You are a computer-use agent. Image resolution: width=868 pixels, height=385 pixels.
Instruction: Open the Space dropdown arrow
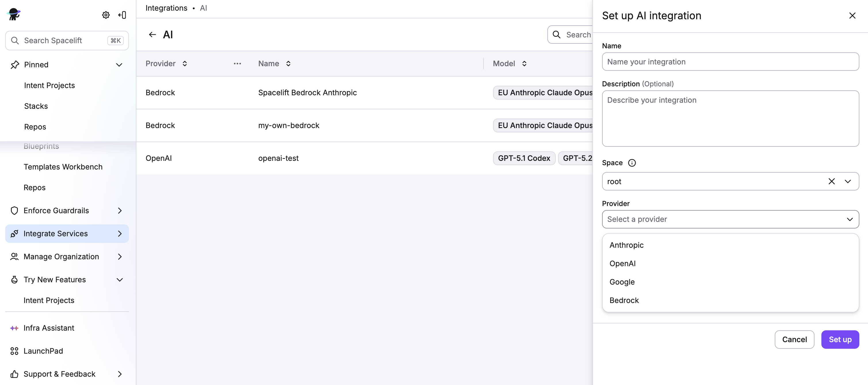(848, 182)
